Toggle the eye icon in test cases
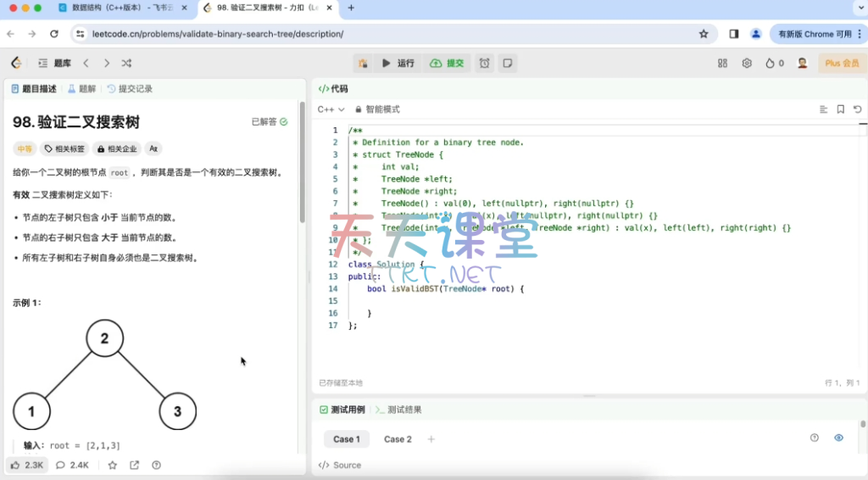 coord(838,438)
